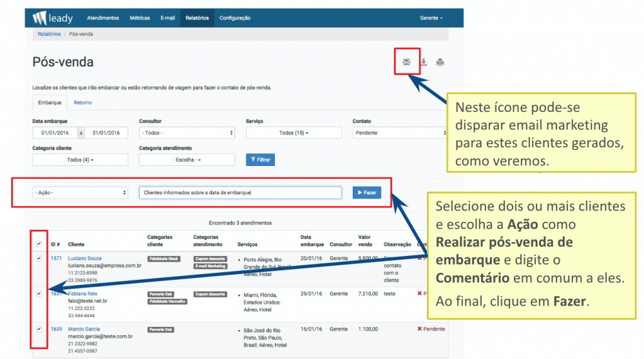This screenshot has width=644, height=359.
Task: Open the Gerente user menu
Action: 431,18
